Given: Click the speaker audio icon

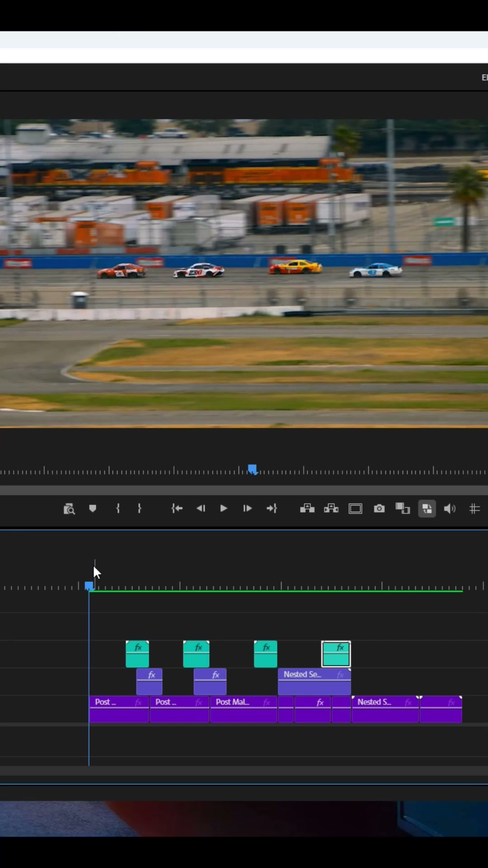Looking at the screenshot, I should [x=450, y=509].
